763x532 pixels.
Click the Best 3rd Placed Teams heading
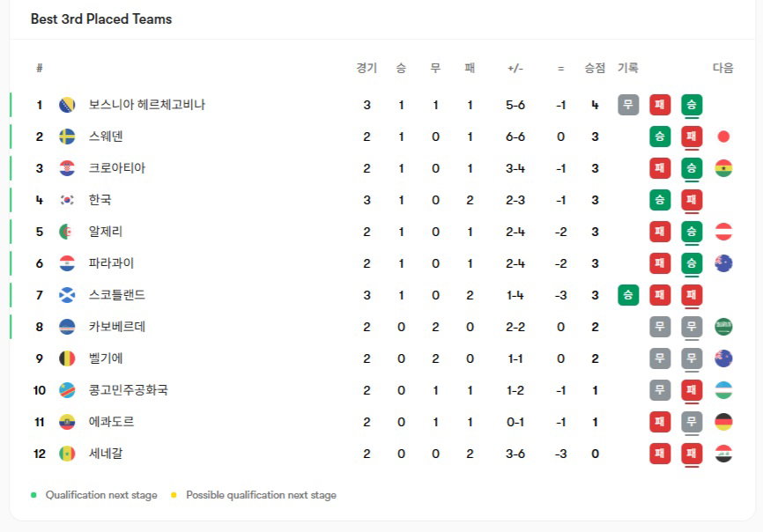pos(101,19)
